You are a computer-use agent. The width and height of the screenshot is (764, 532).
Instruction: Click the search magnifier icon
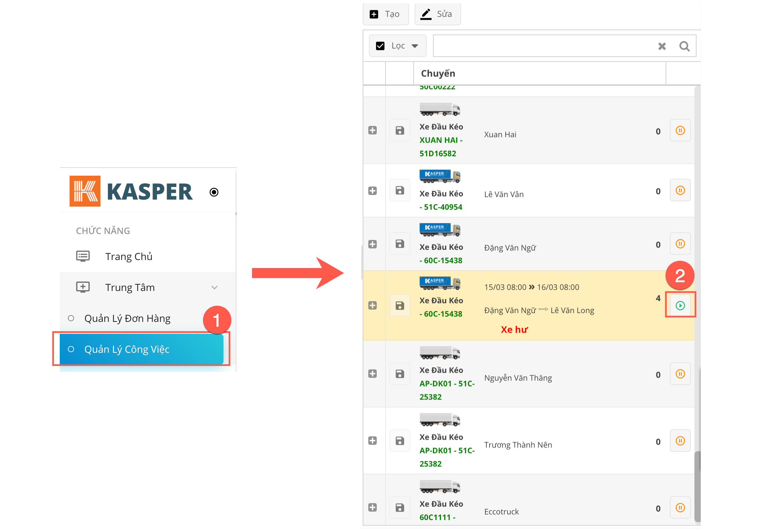click(684, 46)
